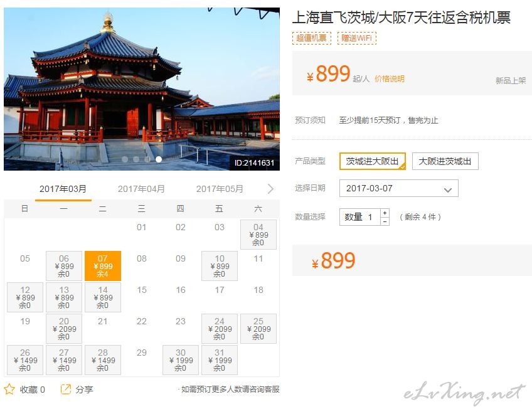Click the （剩余 4 件） stock text
The image size is (532, 414).
(x=420, y=217)
